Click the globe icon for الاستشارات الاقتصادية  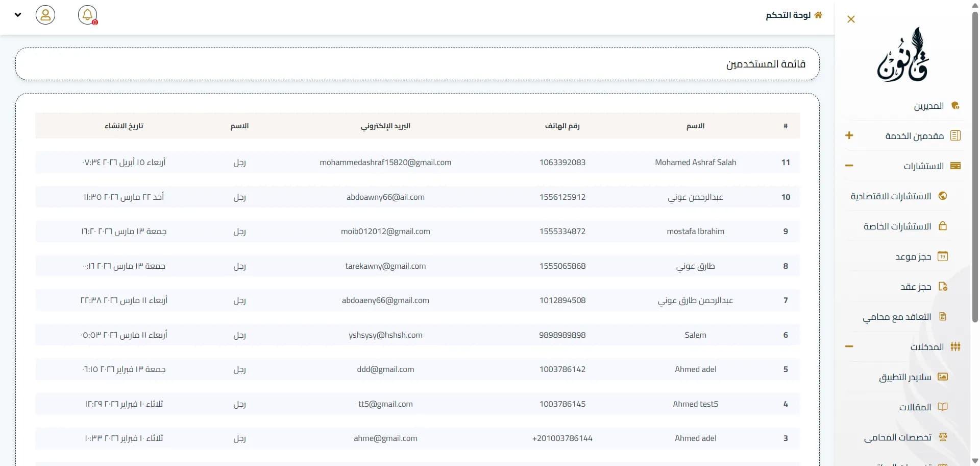click(943, 196)
